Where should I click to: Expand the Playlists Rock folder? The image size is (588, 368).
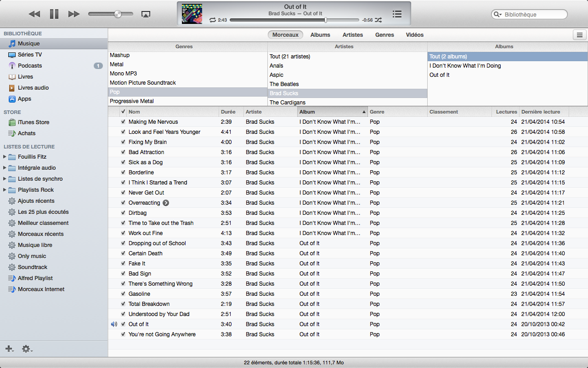coord(5,190)
